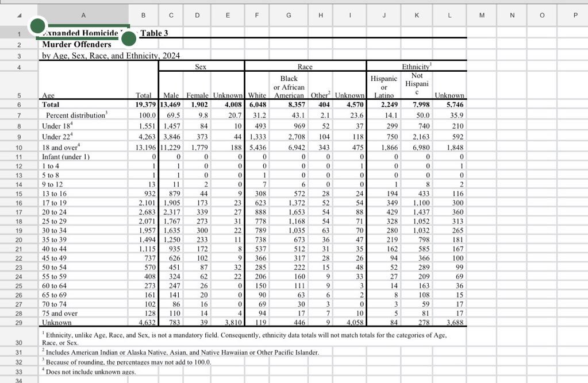Click the value 4,058 in the Unknown row
Image resolution: width=588 pixels, height=383 pixels.
355,322
